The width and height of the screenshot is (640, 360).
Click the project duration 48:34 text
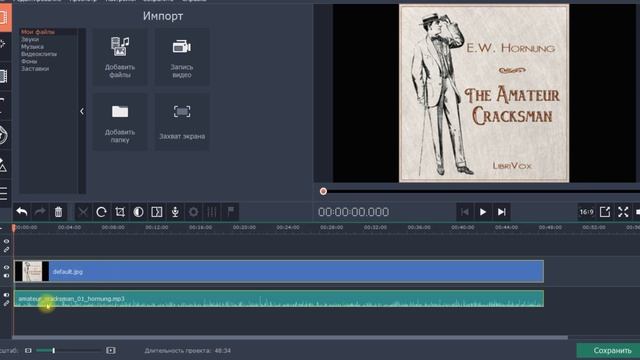click(x=223, y=351)
